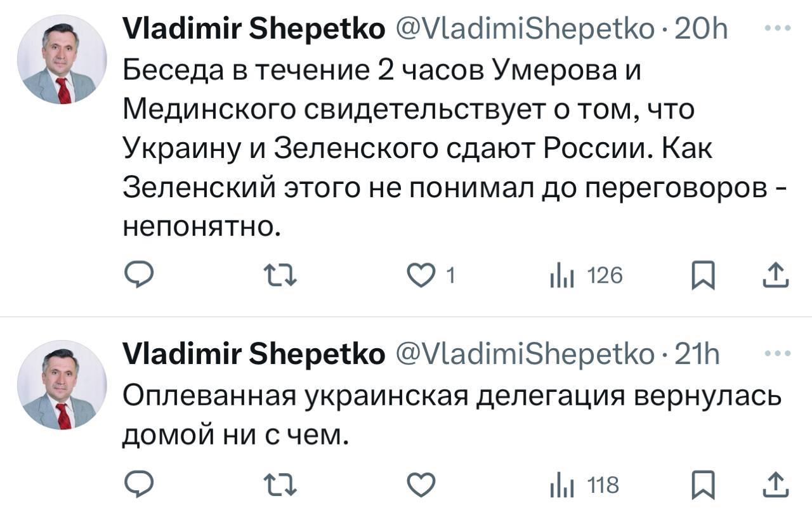Open more options on the first tweet
Image resolution: width=812 pixels, height=522 pixels.
(x=778, y=28)
